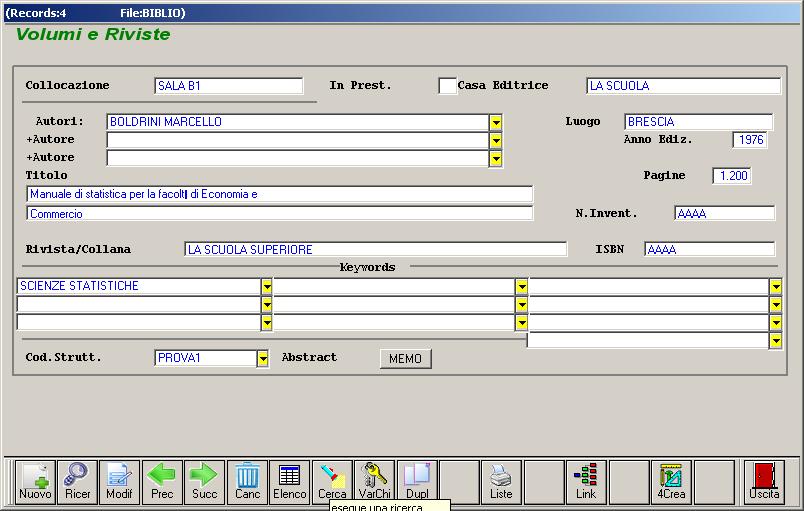Click the N.Invent. field AAAA
804x511 pixels.
[x=725, y=213]
